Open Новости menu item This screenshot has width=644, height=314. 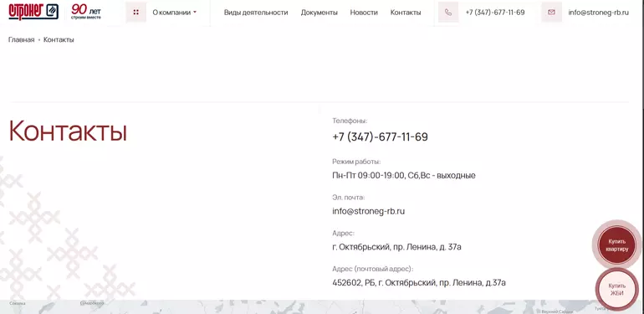click(x=364, y=13)
